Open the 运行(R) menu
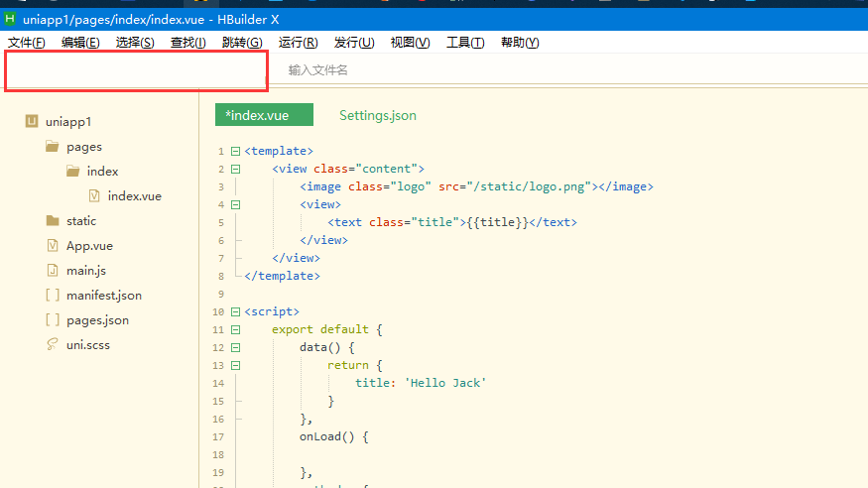The width and height of the screenshot is (868, 488). [298, 43]
